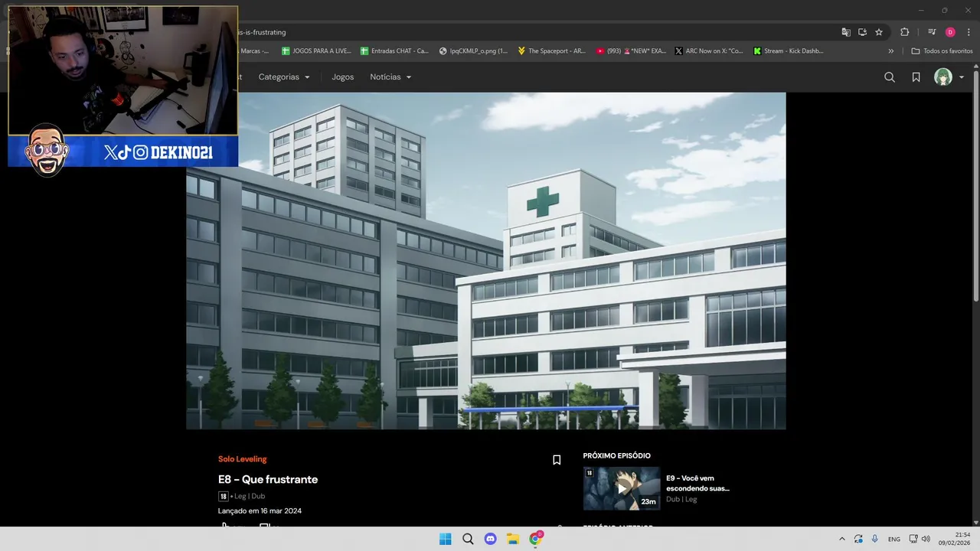Click the sync update tray icon
Image resolution: width=980 pixels, height=551 pixels.
pos(858,539)
